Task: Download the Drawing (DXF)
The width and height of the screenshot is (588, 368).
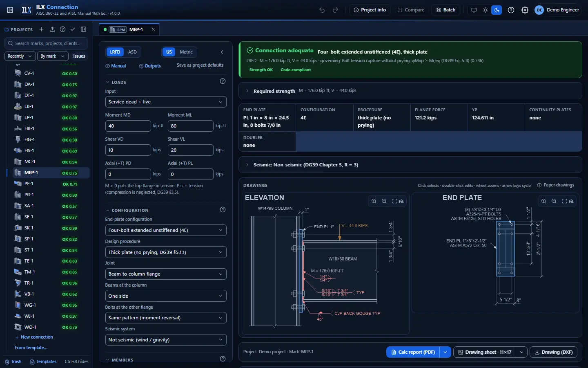Action: pyautogui.click(x=553, y=352)
